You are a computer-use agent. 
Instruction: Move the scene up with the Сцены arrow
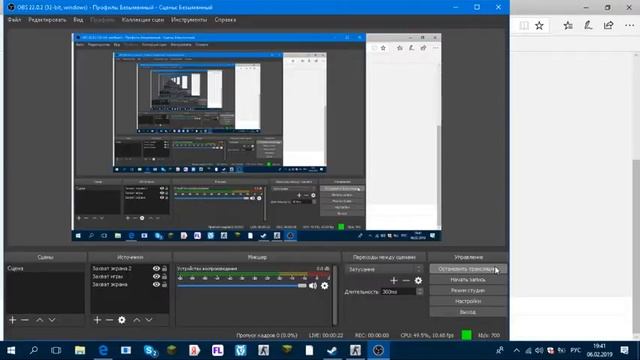[40, 320]
